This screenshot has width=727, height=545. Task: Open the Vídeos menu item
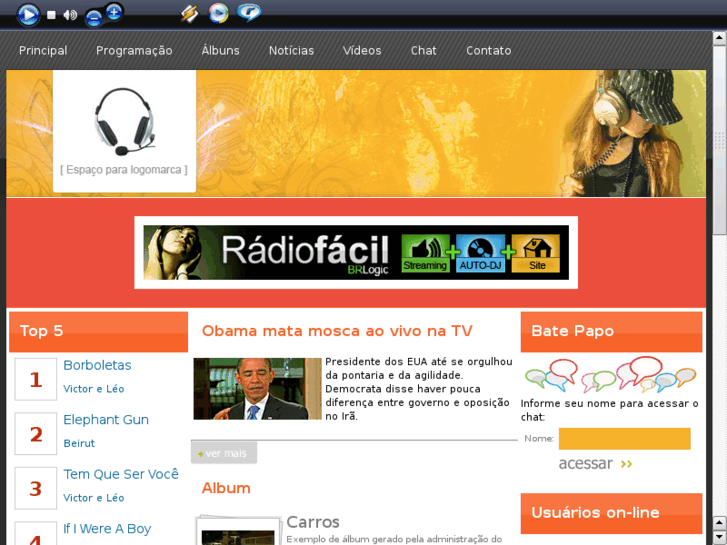point(362,50)
